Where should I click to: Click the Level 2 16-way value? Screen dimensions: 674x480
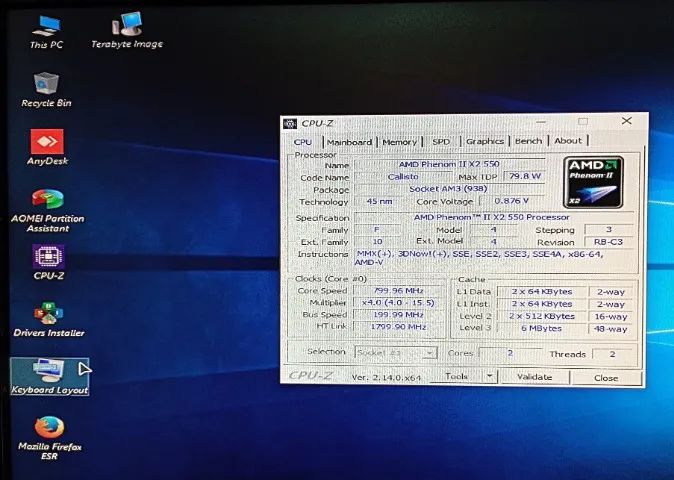pos(611,317)
